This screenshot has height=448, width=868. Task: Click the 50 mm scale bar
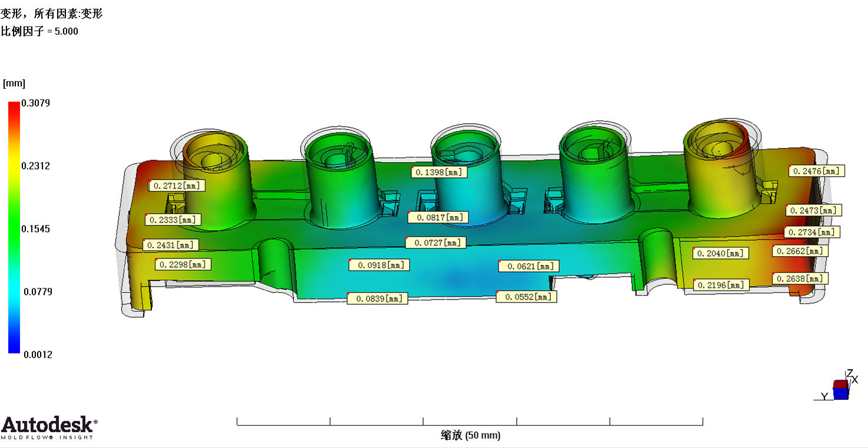click(x=470, y=422)
